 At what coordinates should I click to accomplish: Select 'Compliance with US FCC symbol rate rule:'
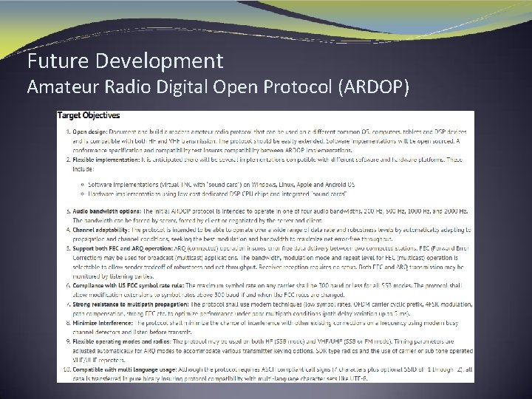[x=129, y=286]
